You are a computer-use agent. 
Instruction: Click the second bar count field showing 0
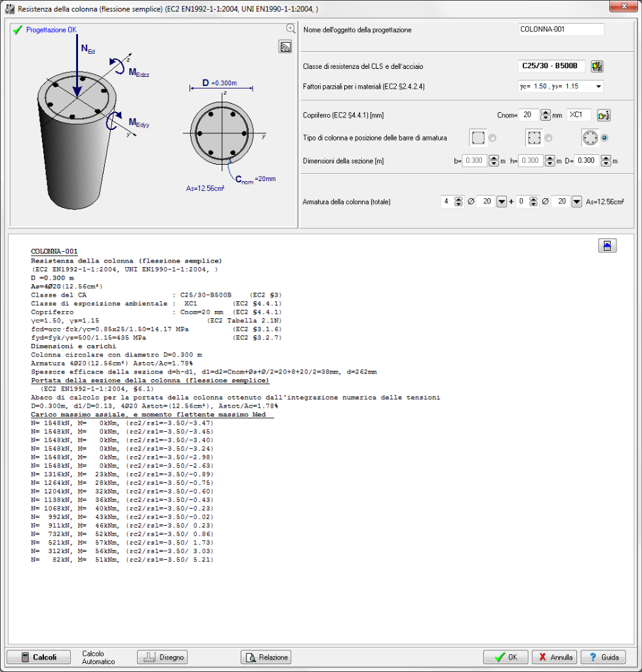[x=522, y=201]
